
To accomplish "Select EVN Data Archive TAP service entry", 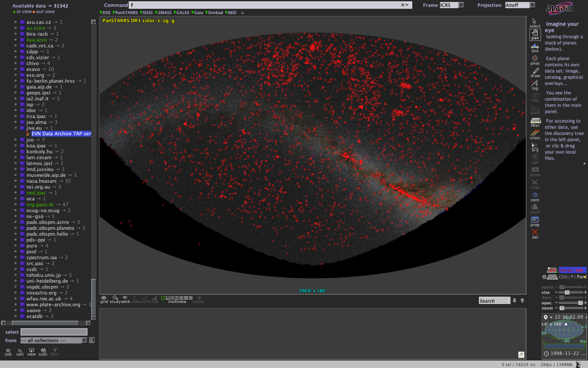I will click(x=61, y=134).
